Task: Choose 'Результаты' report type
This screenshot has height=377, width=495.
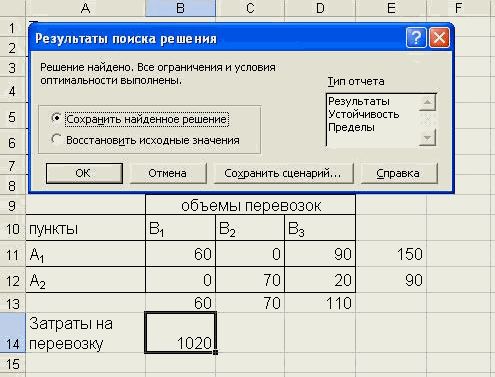Action: pyautogui.click(x=359, y=101)
